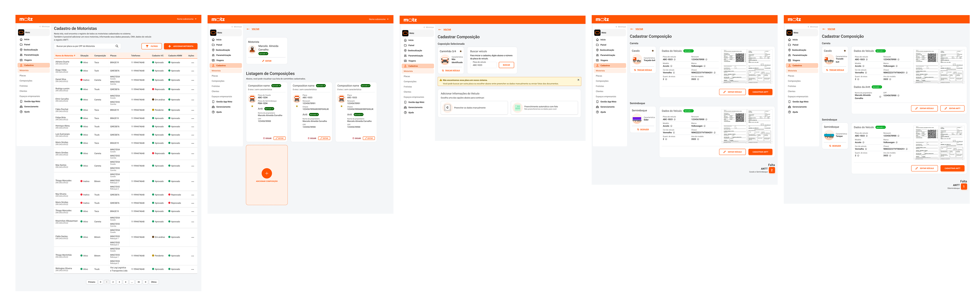This screenshot has height=306, width=980.
Task: Click Trocar Veículo under Caminhão 3/4 card
Action: click(x=451, y=70)
